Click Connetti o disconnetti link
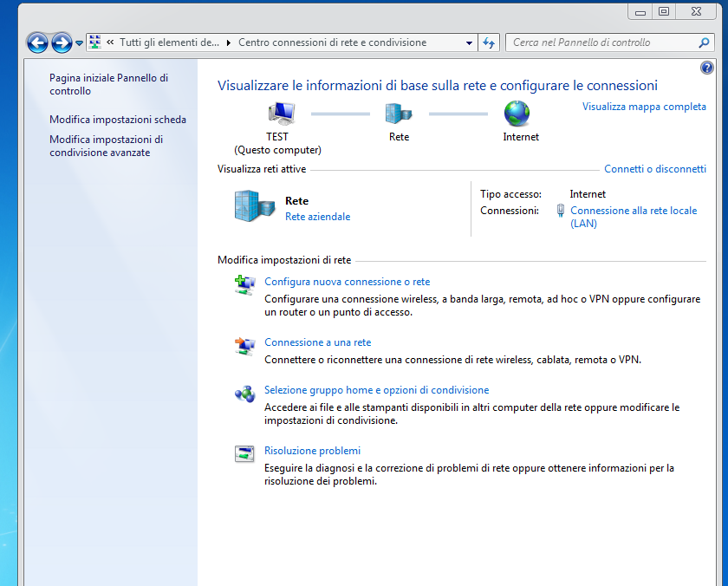Viewport: 728px width, 586px height. [654, 169]
